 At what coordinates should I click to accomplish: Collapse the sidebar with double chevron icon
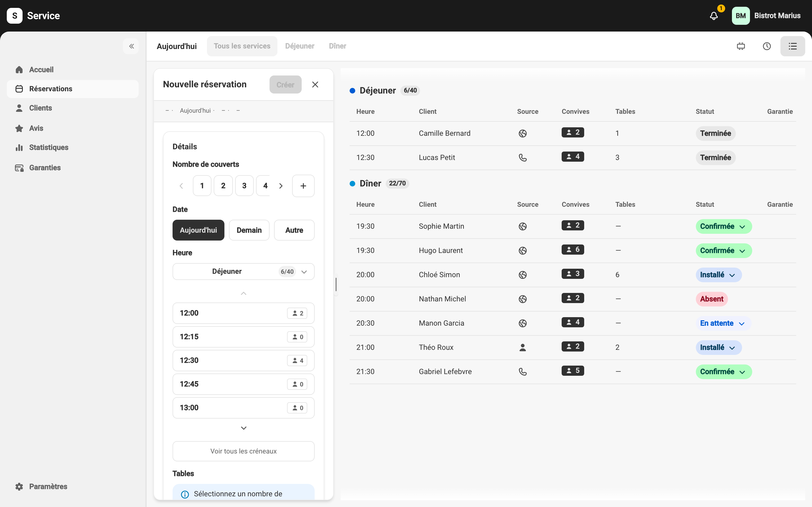point(131,46)
